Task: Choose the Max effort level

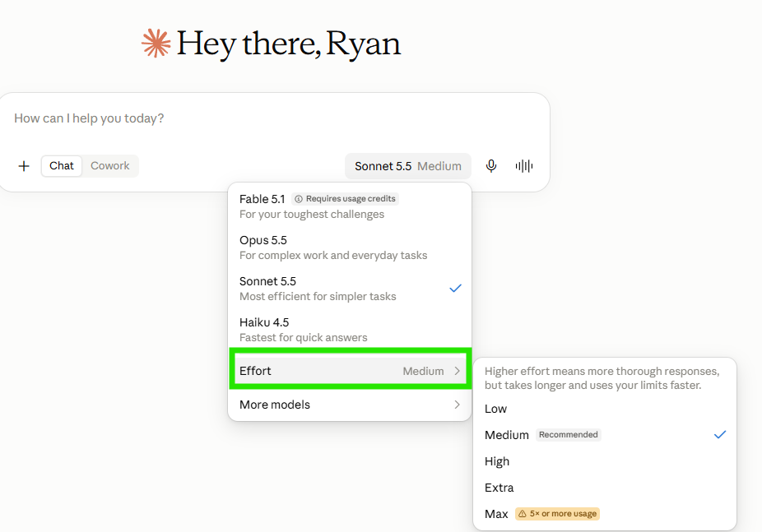Action: [x=605, y=514]
